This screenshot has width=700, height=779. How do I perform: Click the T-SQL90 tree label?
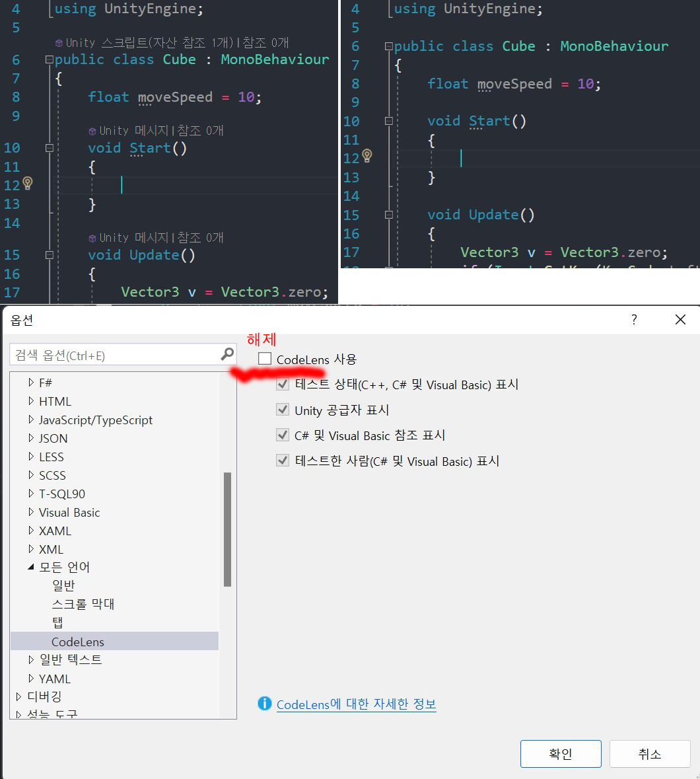coord(62,494)
